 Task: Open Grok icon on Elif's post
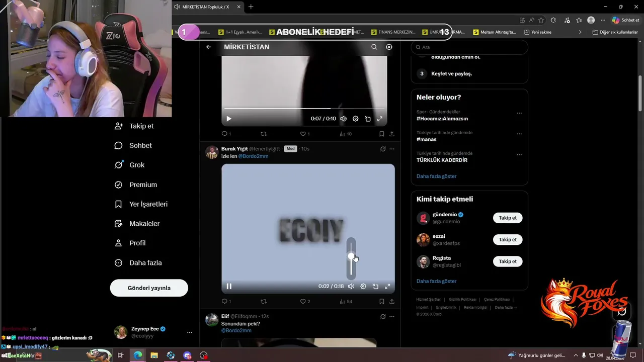pos(383,316)
